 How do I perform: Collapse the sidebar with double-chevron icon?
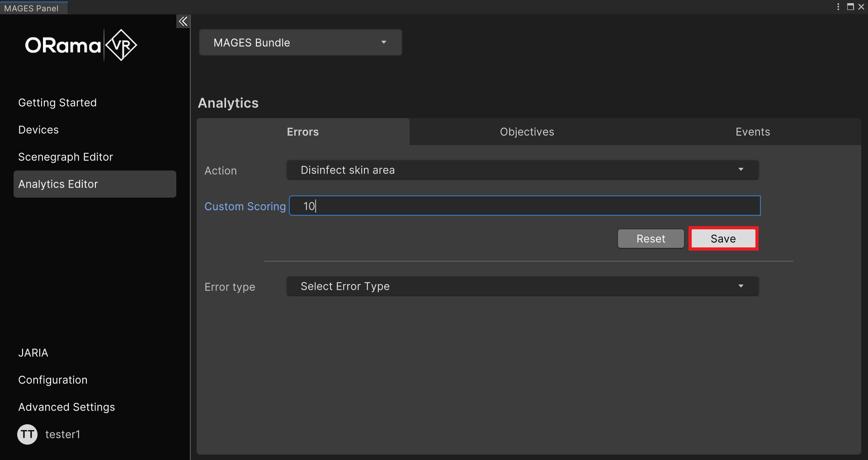tap(183, 21)
